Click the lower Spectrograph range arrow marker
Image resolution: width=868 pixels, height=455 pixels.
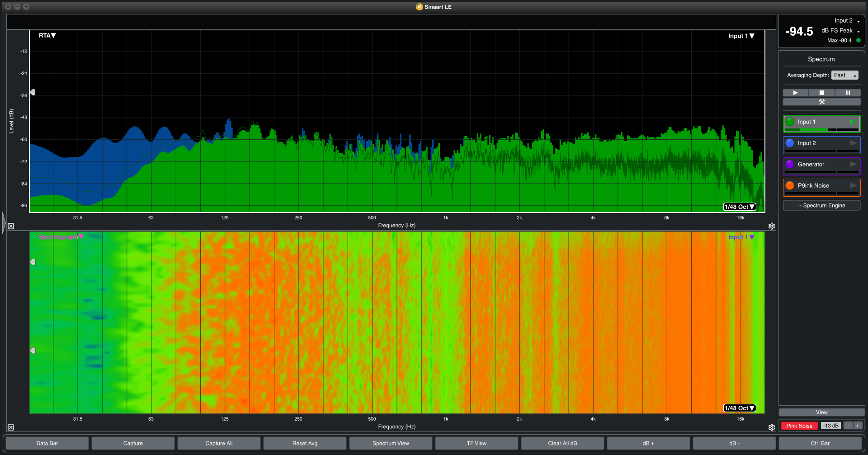tap(33, 351)
